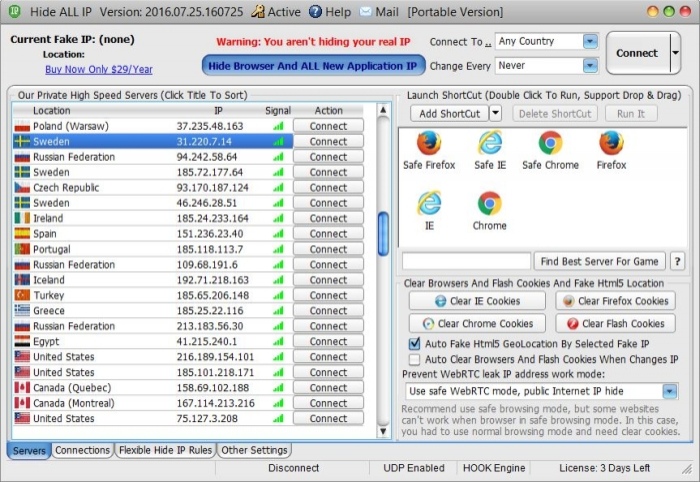The height and width of the screenshot is (482, 700).
Task: Open the WebRTC work mode dropdown
Action: tap(670, 392)
